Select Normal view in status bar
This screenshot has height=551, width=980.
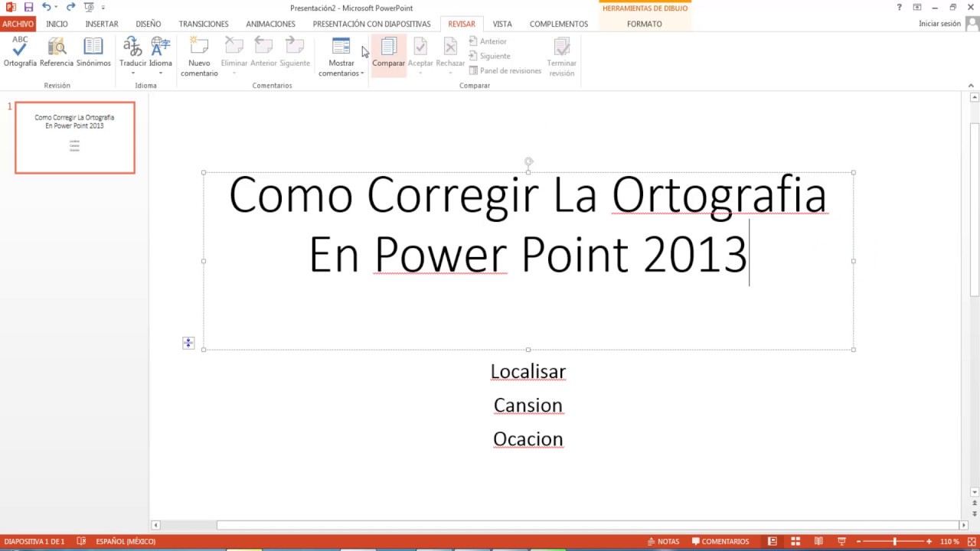773,541
